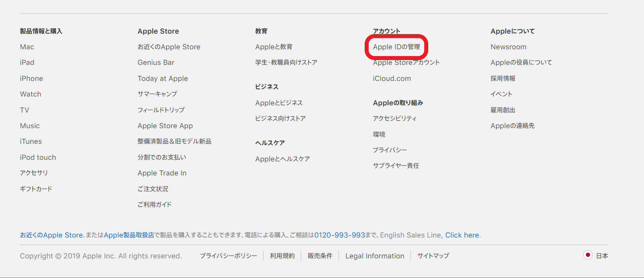Screen dimensions: 644x278
Task: Click the 教育 section heading
Action: [261, 31]
